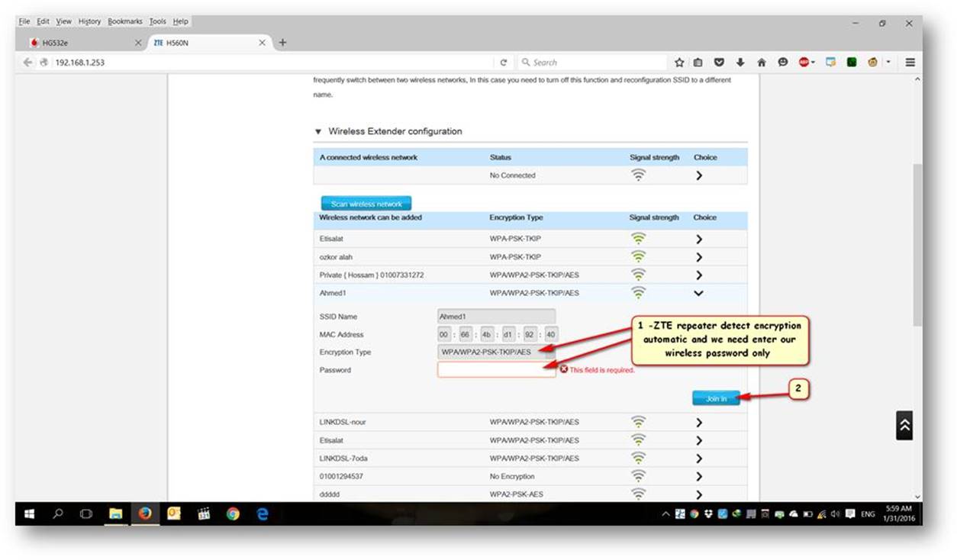Switch to the H560N tab

pyautogui.click(x=209, y=43)
